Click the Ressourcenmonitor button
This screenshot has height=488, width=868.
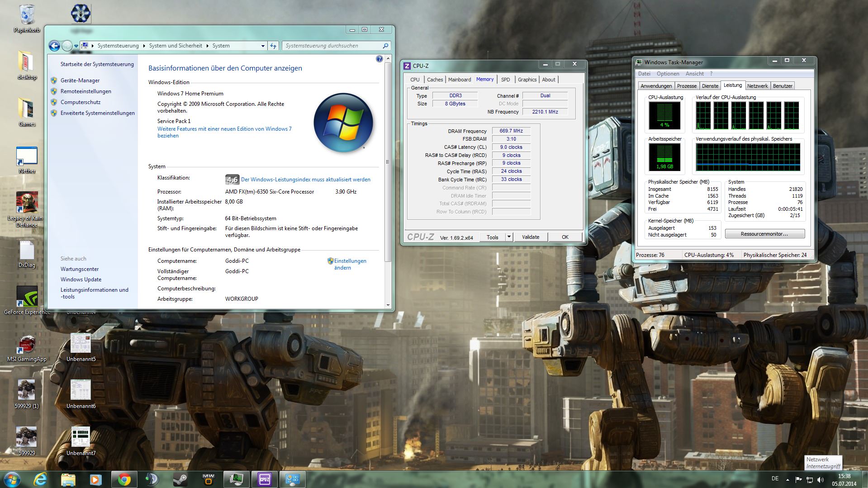coord(764,234)
